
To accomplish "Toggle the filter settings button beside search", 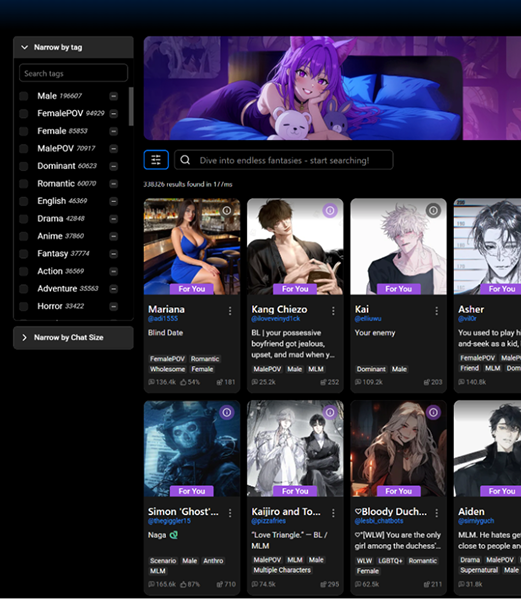I will click(156, 160).
